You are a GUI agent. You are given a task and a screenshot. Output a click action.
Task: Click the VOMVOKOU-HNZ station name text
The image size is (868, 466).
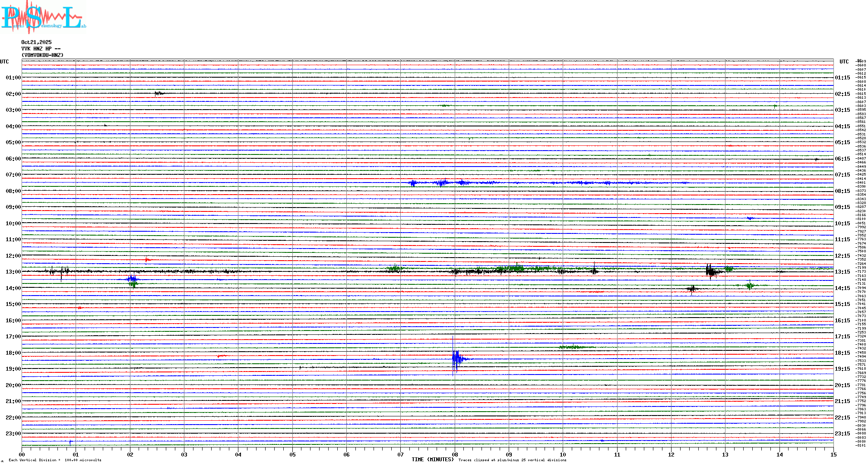(x=42, y=55)
